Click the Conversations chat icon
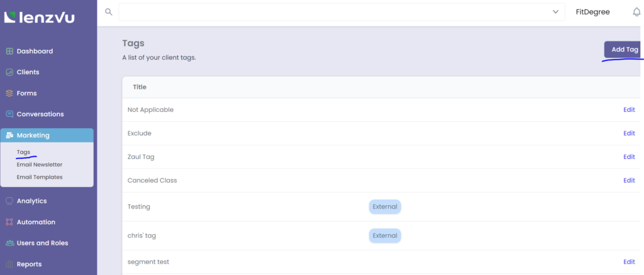This screenshot has width=644, height=275. click(9, 114)
